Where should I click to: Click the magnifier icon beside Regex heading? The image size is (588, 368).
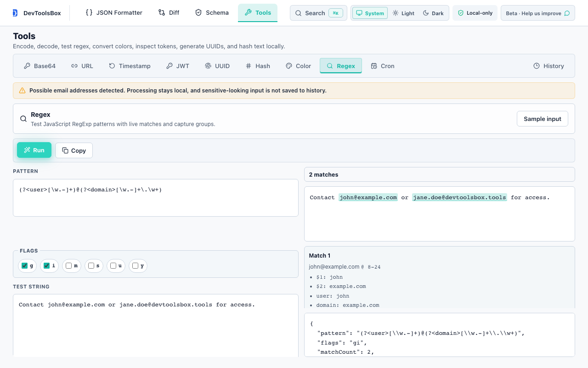(23, 119)
